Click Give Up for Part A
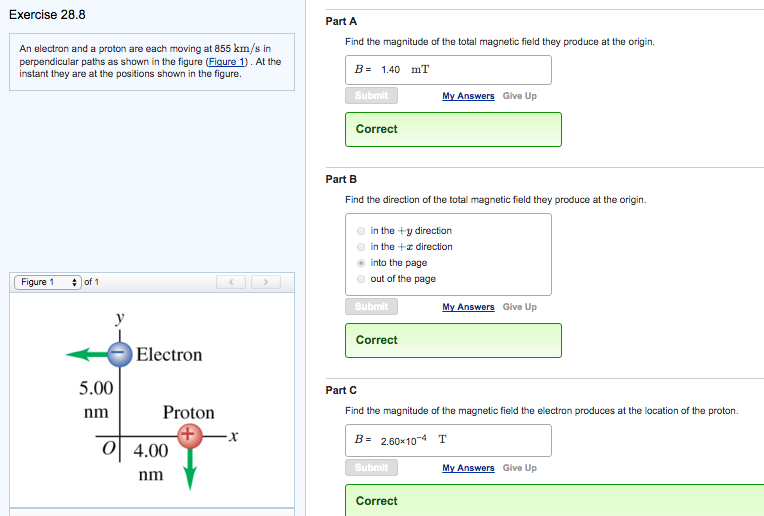 click(519, 96)
